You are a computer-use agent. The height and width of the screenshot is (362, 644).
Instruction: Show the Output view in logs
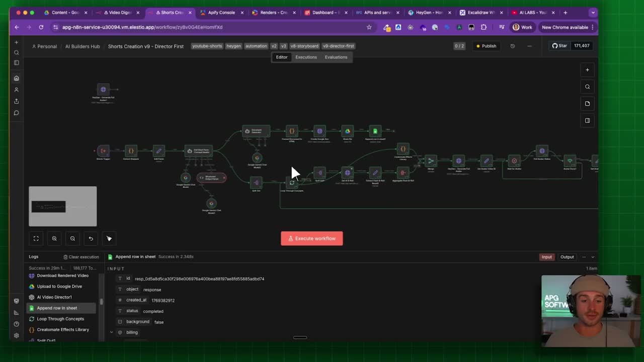click(x=567, y=257)
